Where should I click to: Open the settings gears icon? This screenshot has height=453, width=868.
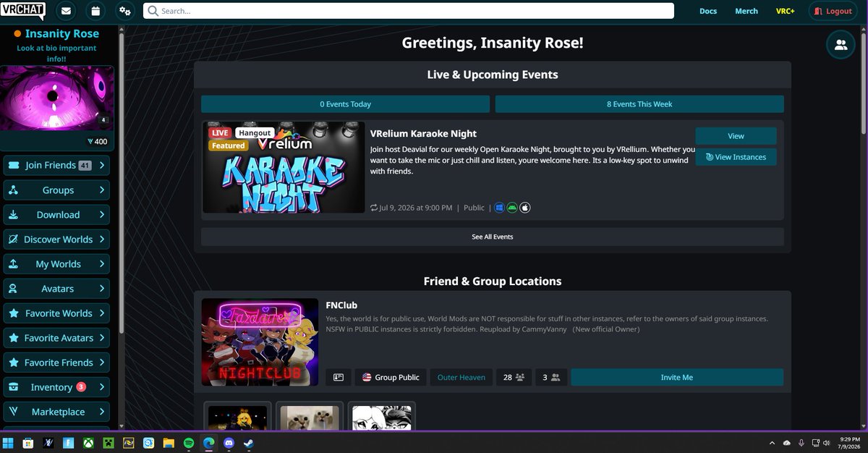tap(125, 11)
